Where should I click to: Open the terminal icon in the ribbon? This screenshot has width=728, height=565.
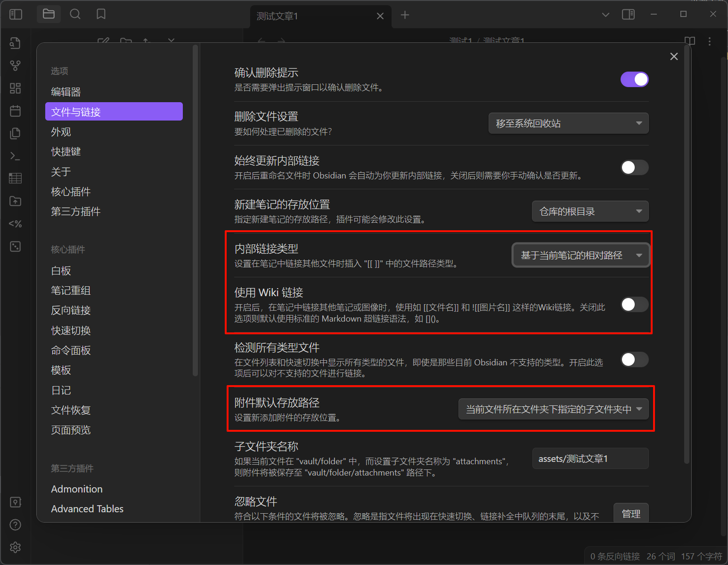[15, 155]
